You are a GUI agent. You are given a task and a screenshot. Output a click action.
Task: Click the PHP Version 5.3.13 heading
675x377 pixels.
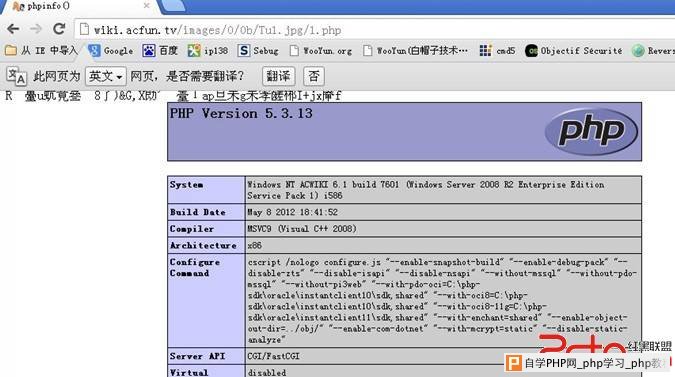tap(241, 114)
